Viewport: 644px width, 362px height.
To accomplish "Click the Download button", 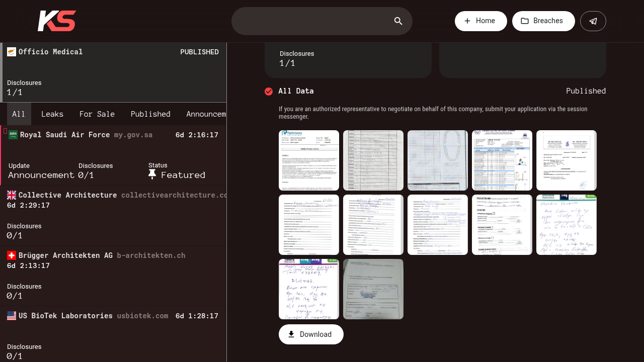I will click(311, 334).
